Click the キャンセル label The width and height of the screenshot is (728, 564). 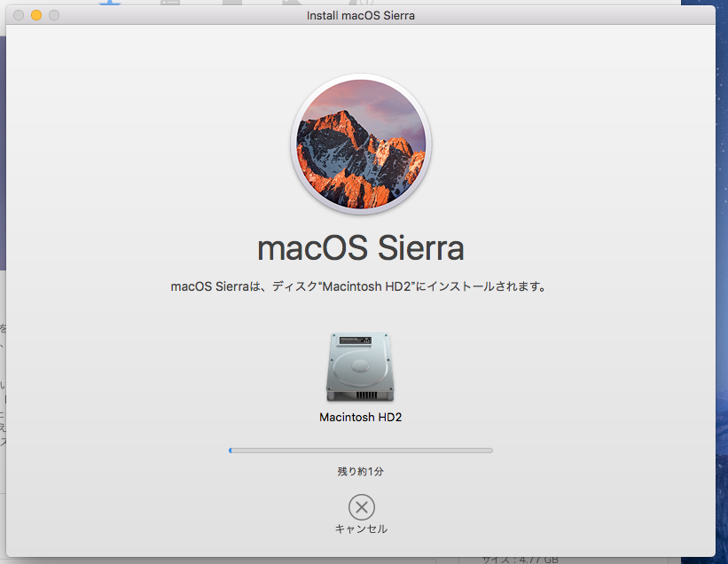tap(361, 529)
